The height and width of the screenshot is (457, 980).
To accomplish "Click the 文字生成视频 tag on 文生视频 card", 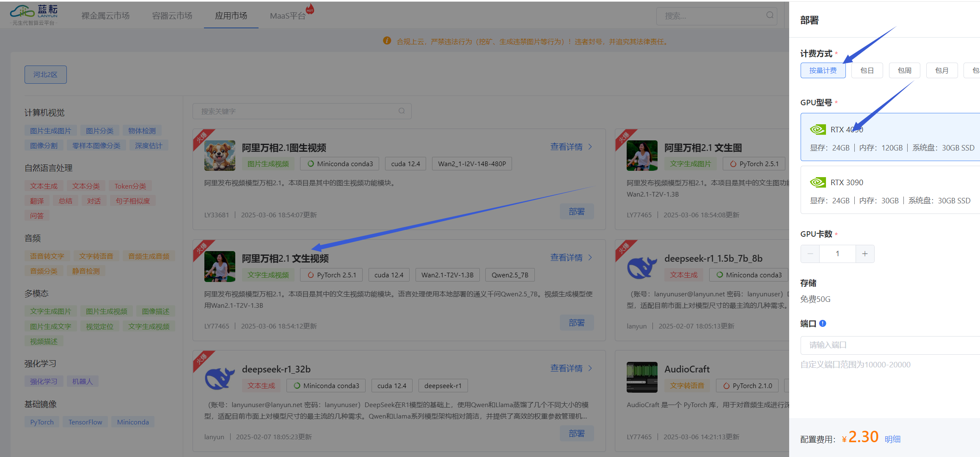I will click(268, 275).
